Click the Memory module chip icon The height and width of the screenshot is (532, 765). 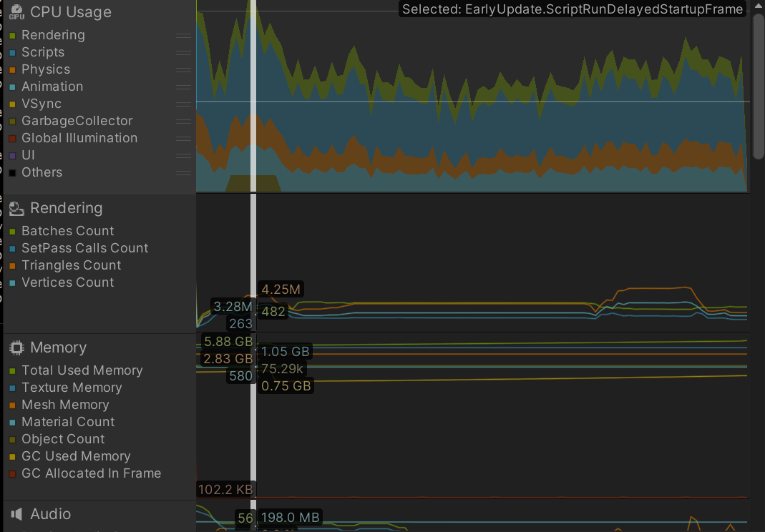(x=16, y=348)
